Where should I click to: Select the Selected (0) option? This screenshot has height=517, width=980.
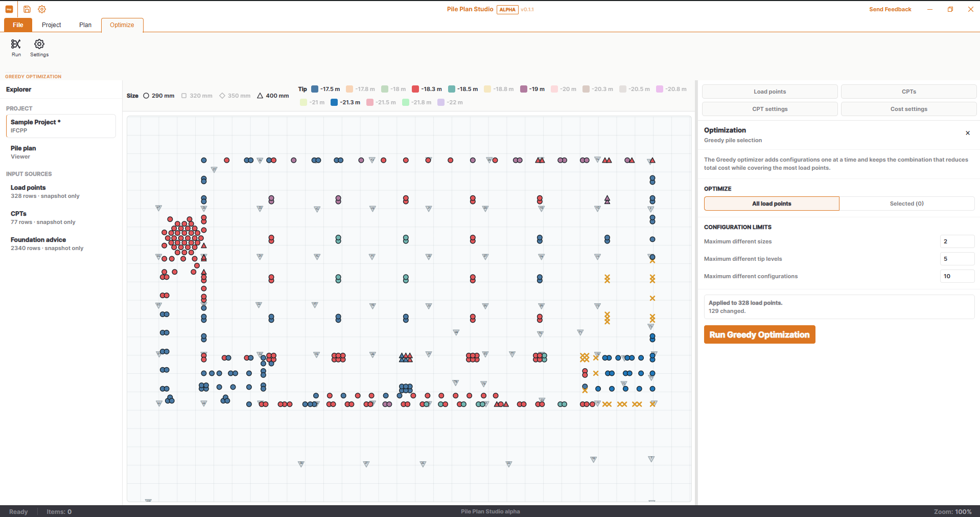click(x=906, y=204)
